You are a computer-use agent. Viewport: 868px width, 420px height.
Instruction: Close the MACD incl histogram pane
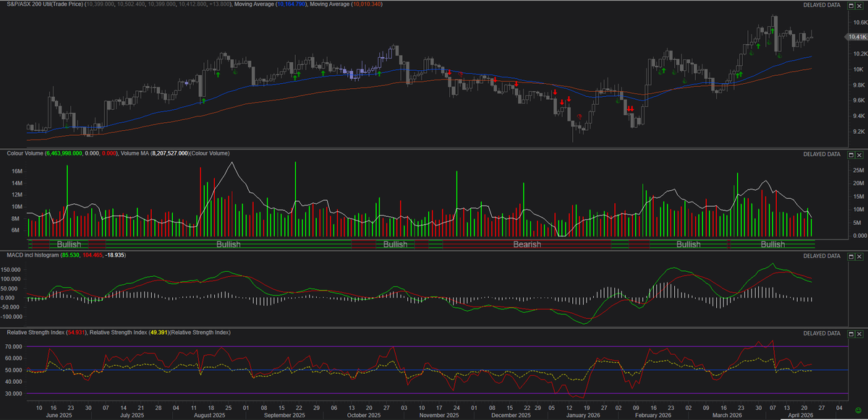coord(861,256)
